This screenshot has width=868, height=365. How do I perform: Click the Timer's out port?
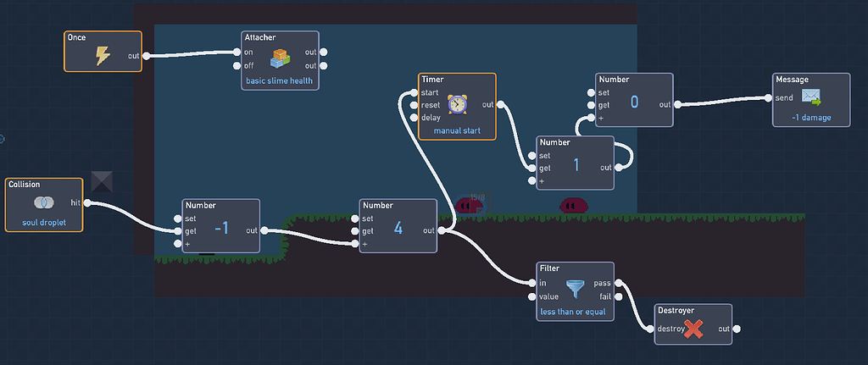500,104
